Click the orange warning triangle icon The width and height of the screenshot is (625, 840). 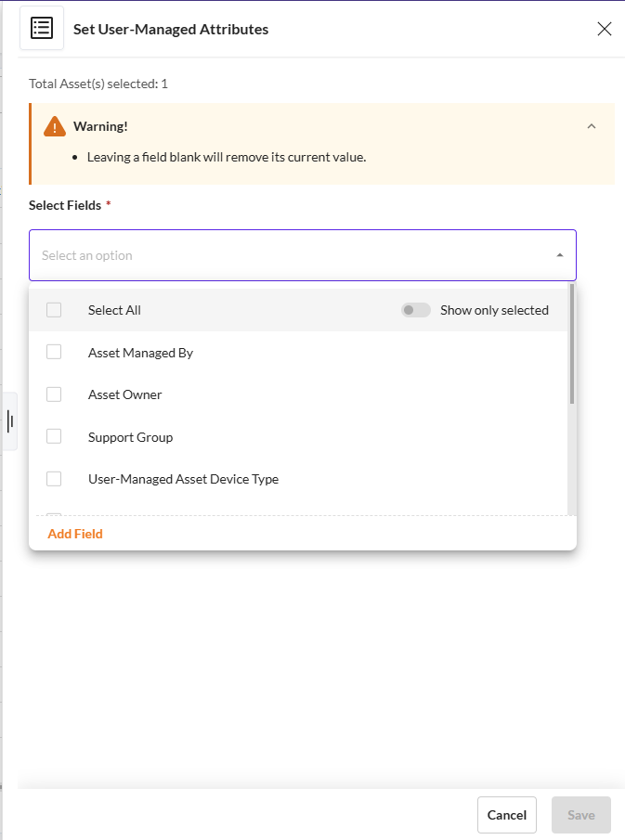[55, 126]
